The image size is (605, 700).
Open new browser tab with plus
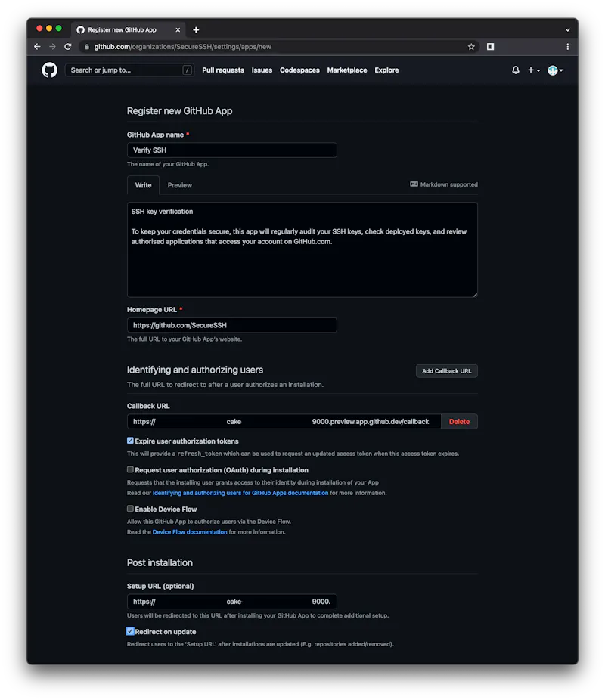(196, 30)
